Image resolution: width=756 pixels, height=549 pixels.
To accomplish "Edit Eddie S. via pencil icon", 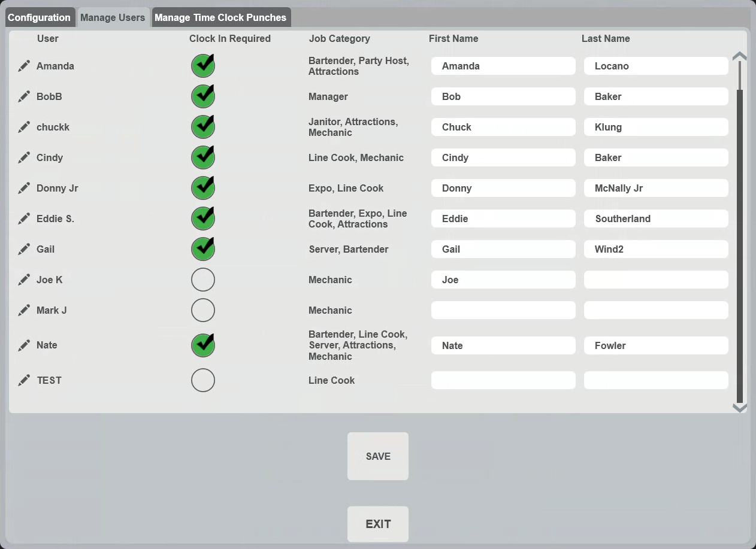I will [24, 219].
